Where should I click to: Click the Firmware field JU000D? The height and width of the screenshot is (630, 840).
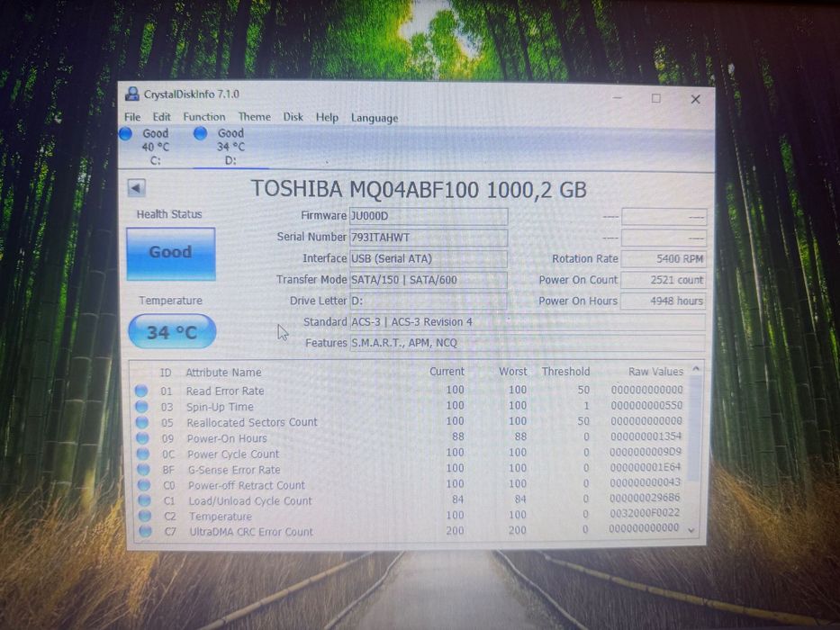[428, 216]
